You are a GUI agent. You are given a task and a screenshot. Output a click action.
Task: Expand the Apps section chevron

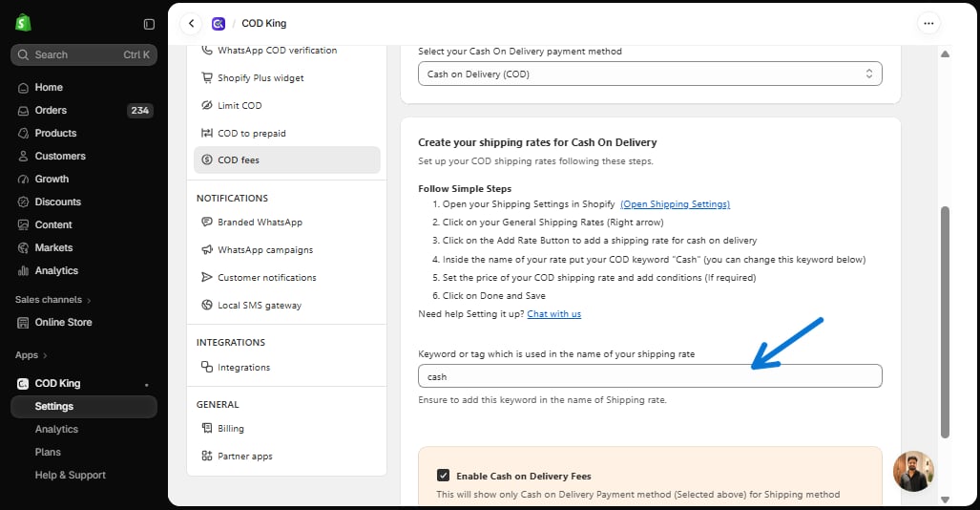click(x=45, y=355)
